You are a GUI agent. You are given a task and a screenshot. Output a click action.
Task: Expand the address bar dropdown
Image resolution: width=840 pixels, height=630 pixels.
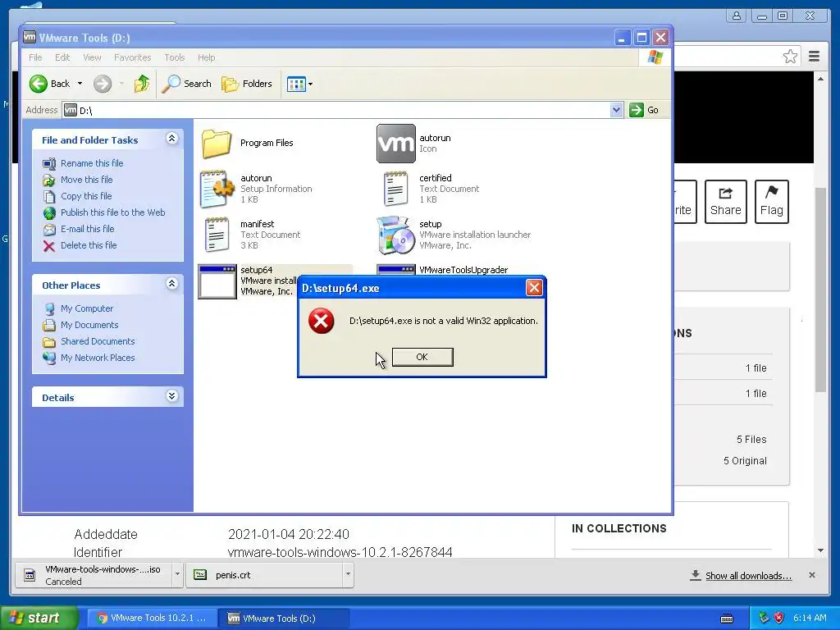pos(616,111)
